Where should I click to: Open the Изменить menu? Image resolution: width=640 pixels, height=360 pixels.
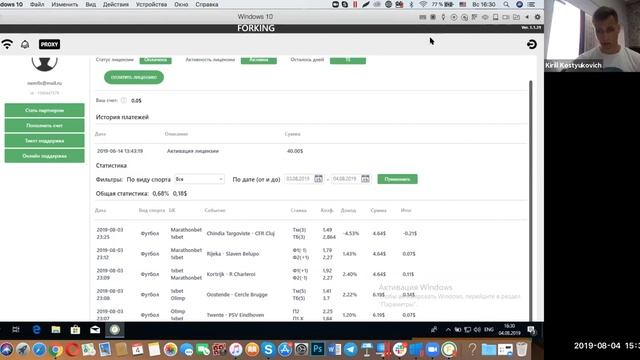point(64,4)
